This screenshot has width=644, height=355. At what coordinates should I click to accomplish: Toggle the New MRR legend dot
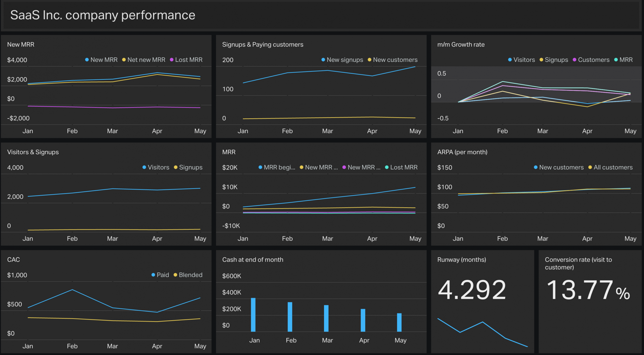click(x=87, y=60)
